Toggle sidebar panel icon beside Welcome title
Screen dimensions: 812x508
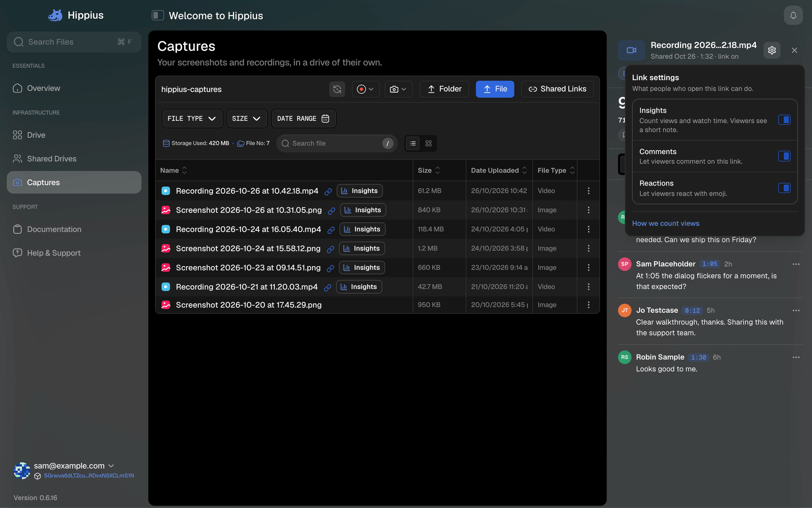[x=158, y=15]
